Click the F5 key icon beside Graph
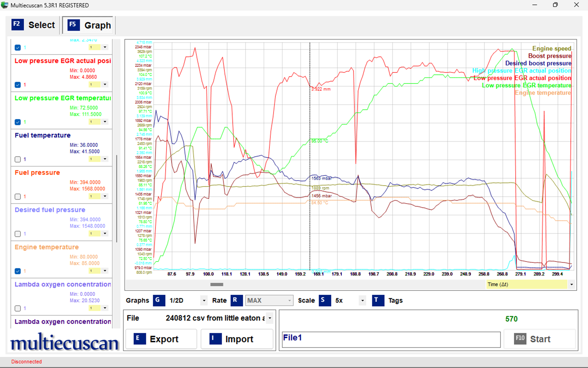Screen dimensions: 588x368 [73, 25]
